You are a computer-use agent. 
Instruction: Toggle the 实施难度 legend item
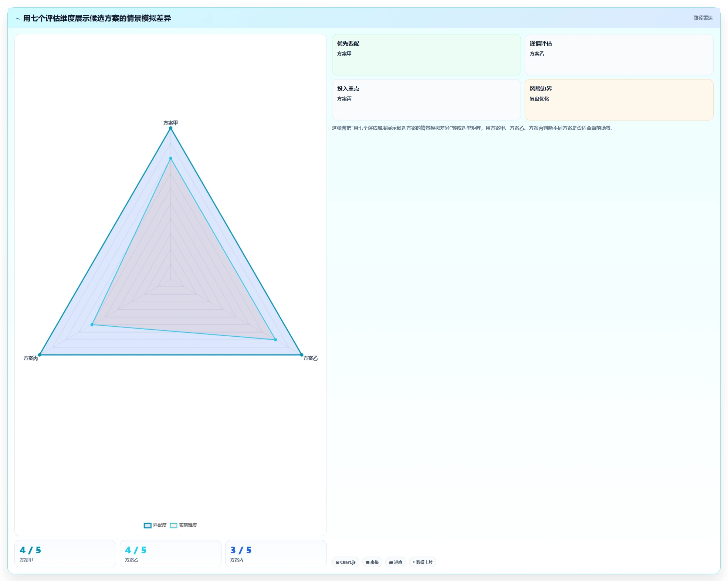(183, 525)
